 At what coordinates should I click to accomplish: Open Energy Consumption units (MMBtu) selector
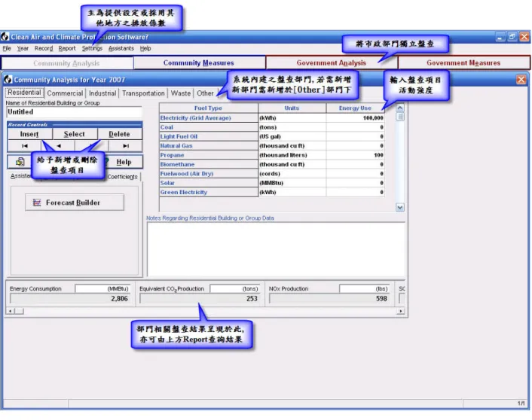(x=102, y=289)
